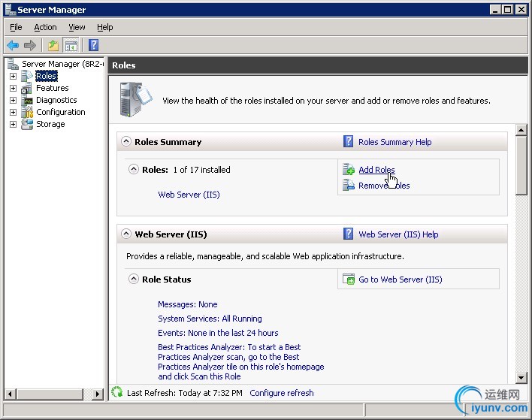Click the Back arrow toolbar icon
This screenshot has width=532, height=420.
coord(13,45)
